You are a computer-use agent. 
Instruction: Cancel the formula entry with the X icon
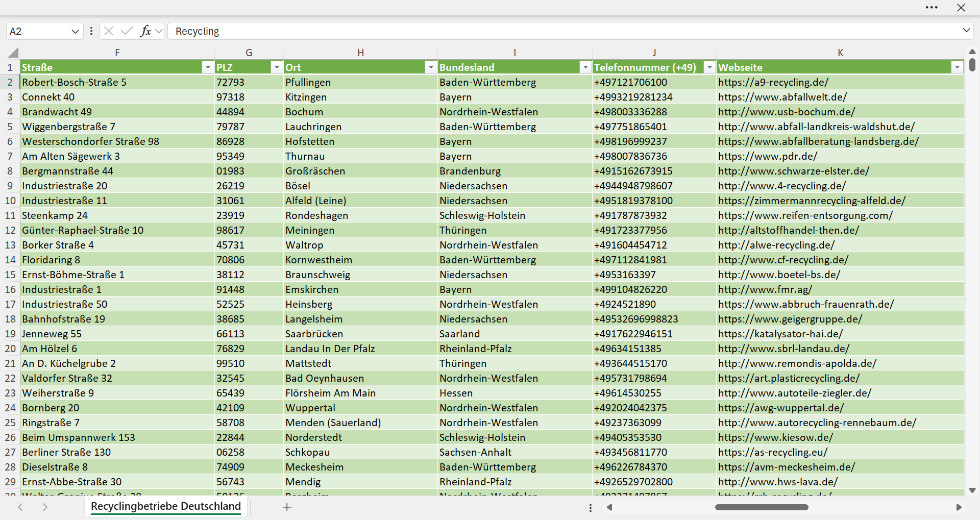coord(108,31)
